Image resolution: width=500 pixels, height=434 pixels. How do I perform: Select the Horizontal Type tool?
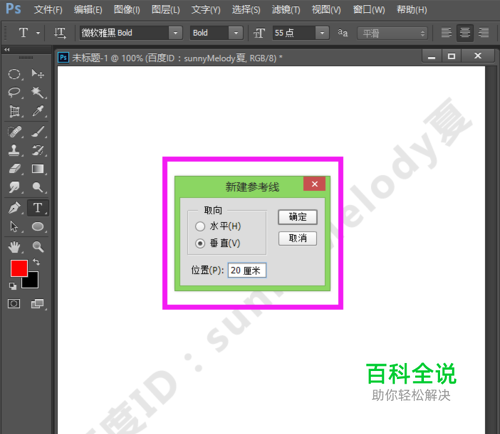point(38,208)
